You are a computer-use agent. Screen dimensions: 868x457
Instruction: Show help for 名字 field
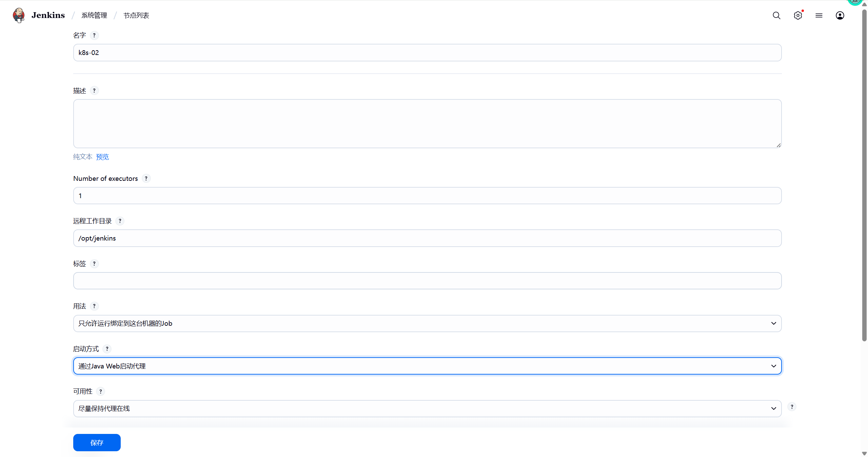coord(94,35)
